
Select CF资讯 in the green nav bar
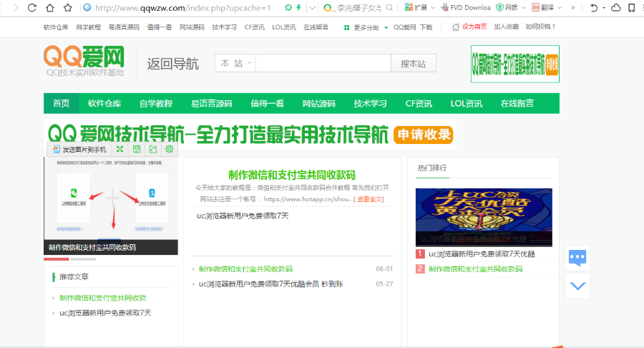pyautogui.click(x=419, y=103)
